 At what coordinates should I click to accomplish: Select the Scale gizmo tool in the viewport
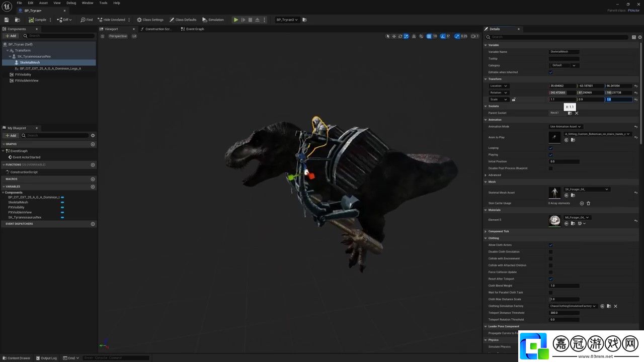[406, 36]
